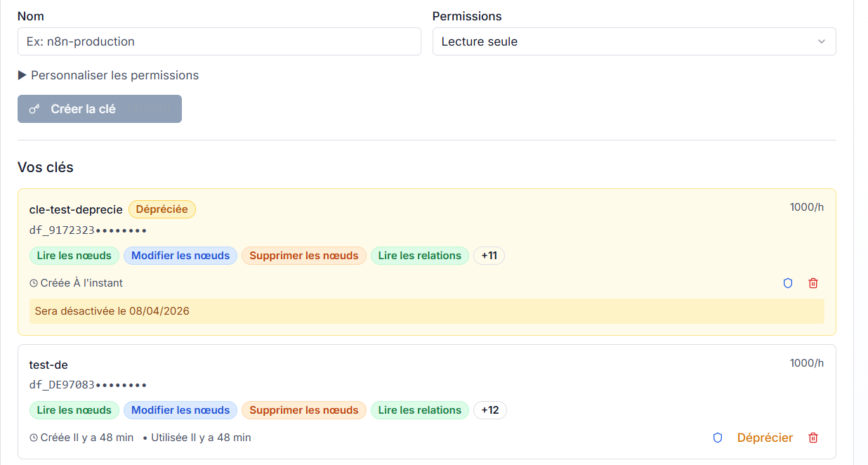The width and height of the screenshot is (868, 465).
Task: Click the clock icon beside Créée À l'instant
Action: 32,282
